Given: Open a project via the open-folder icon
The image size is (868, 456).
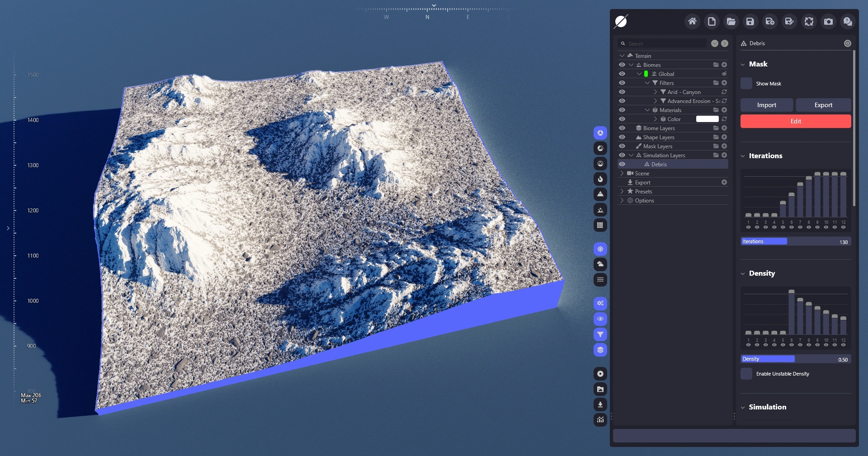Looking at the screenshot, I should click(x=731, y=21).
